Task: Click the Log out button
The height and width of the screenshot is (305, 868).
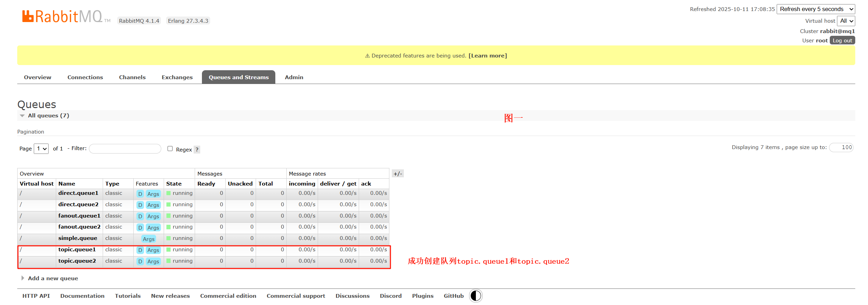Action: [x=842, y=40]
